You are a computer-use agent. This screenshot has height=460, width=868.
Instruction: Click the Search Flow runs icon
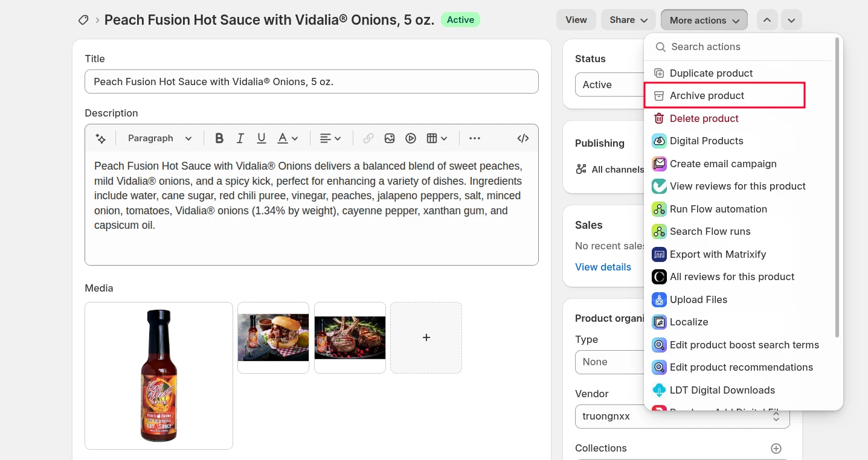point(659,231)
